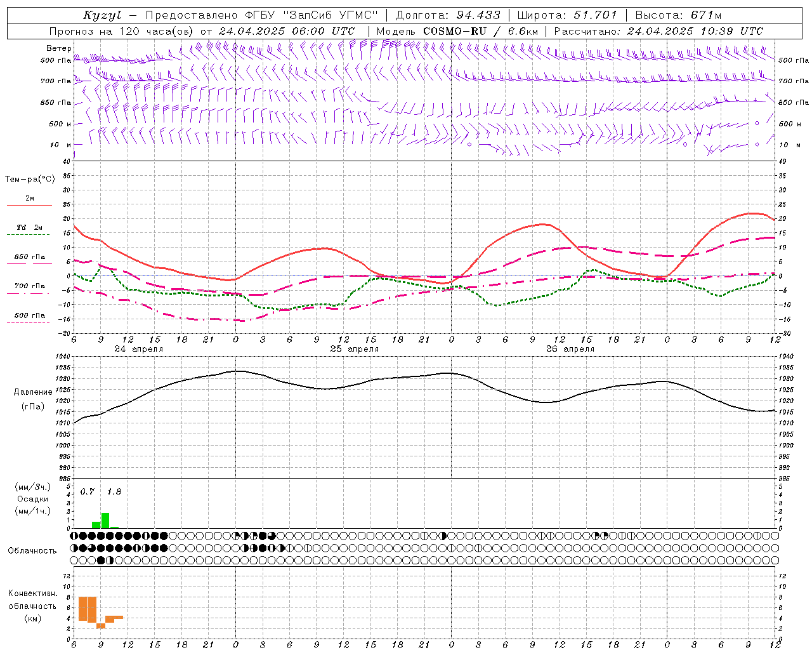Select the "Высота: 671м" elevation text
The image size is (812, 650).
pyautogui.click(x=678, y=15)
